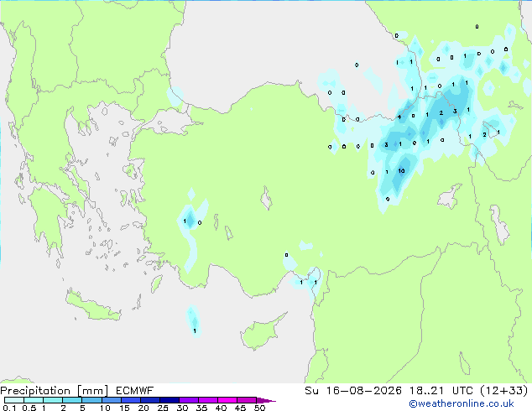
Task: Select the '4' precipitation value on map
Action: (x=399, y=117)
